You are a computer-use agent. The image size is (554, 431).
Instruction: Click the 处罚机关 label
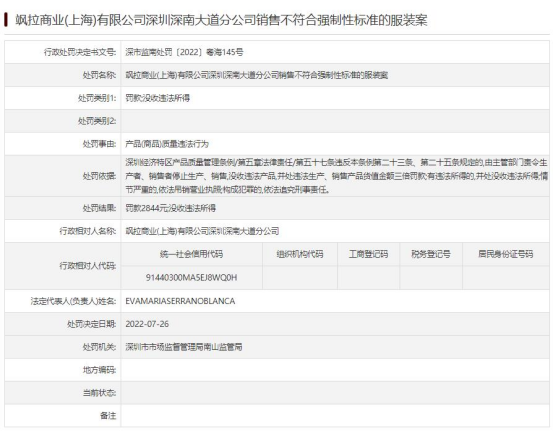[x=99, y=347]
